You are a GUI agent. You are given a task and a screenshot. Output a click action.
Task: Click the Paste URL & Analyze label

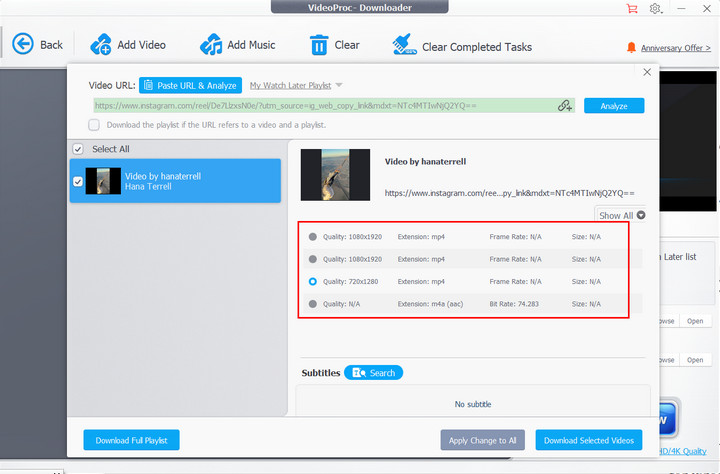pos(197,85)
